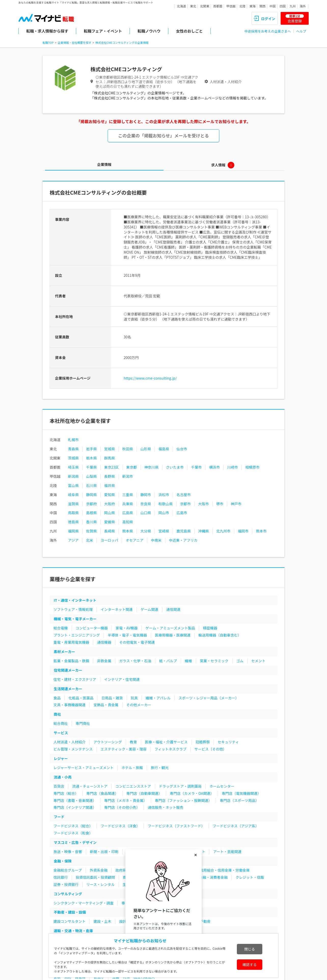Select 海外 in top region bar
327x980 pixels.
pyautogui.click(x=303, y=6)
